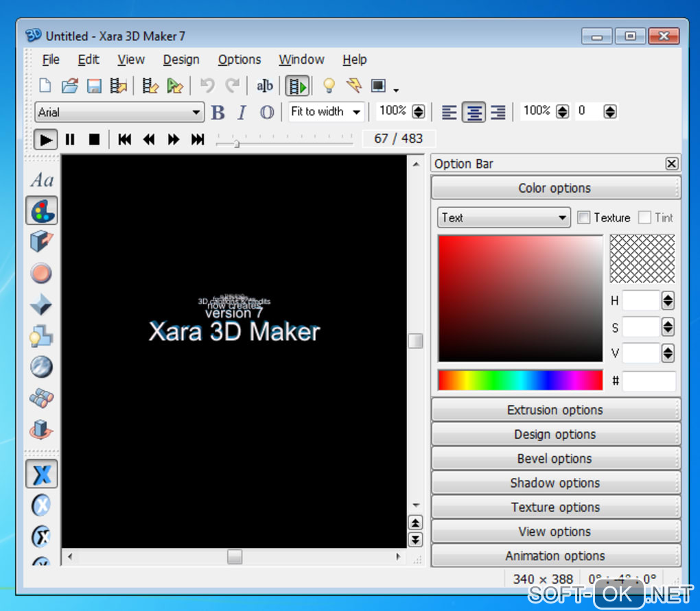The width and height of the screenshot is (700, 611).
Task: Open the Window menu
Action: tap(301, 59)
